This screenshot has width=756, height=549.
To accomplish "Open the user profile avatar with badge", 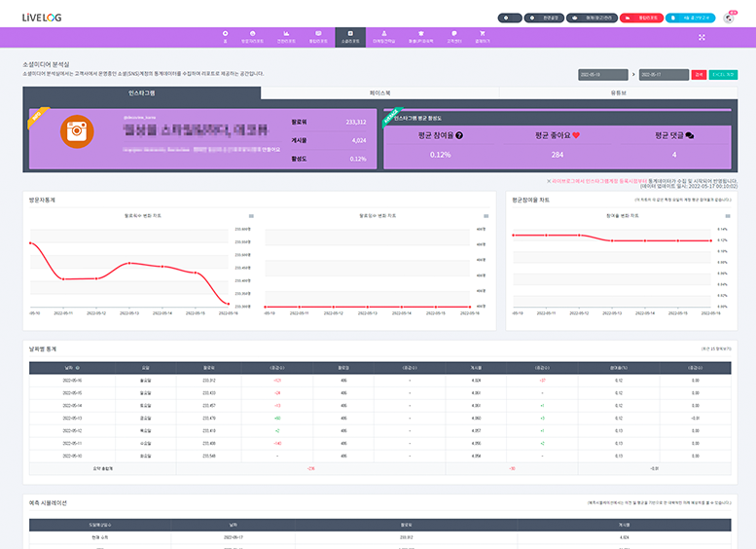I will point(729,18).
